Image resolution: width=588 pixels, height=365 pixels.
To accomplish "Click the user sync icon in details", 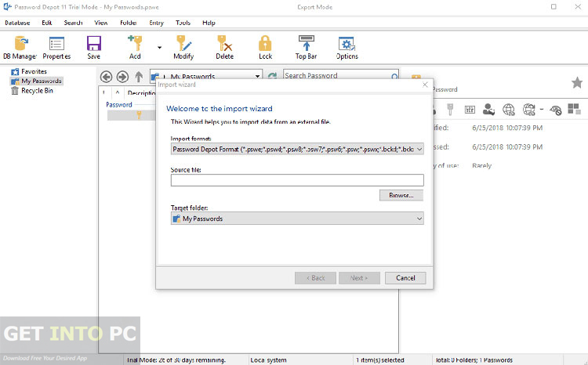I will click(488, 110).
